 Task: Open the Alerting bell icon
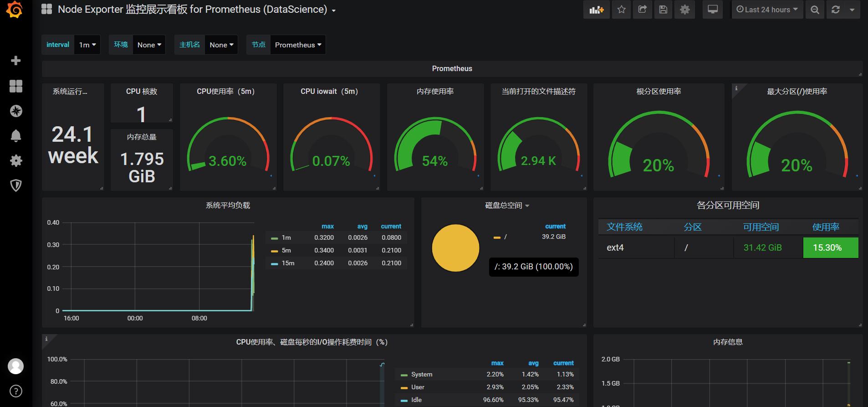point(16,136)
